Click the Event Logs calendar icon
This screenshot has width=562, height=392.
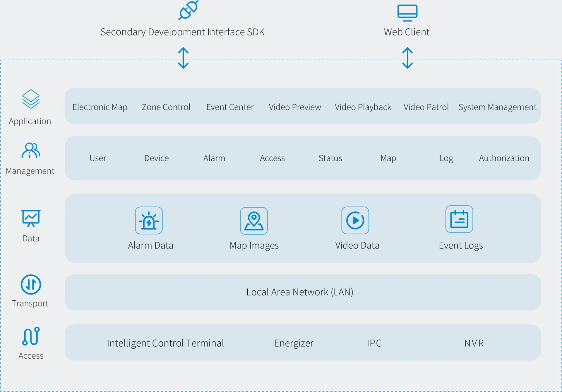point(459,219)
